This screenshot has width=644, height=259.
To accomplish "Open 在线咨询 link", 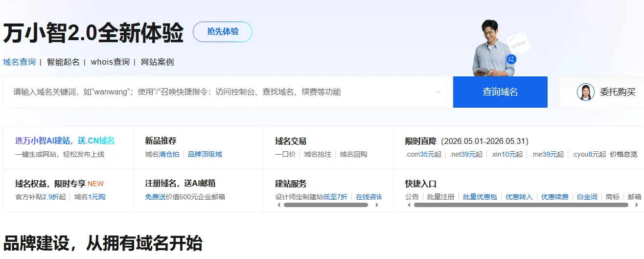I will point(369,197).
